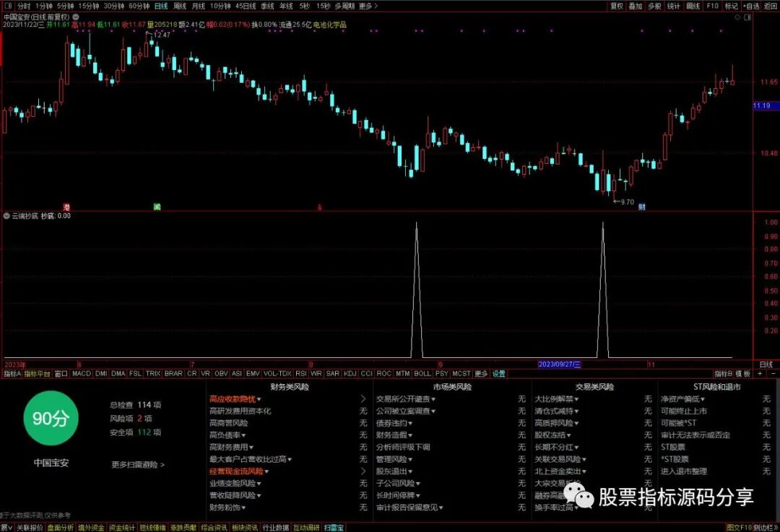The height and width of the screenshot is (532, 780).
Task: Click the minus zoom button at bottom right
Action: (x=773, y=373)
